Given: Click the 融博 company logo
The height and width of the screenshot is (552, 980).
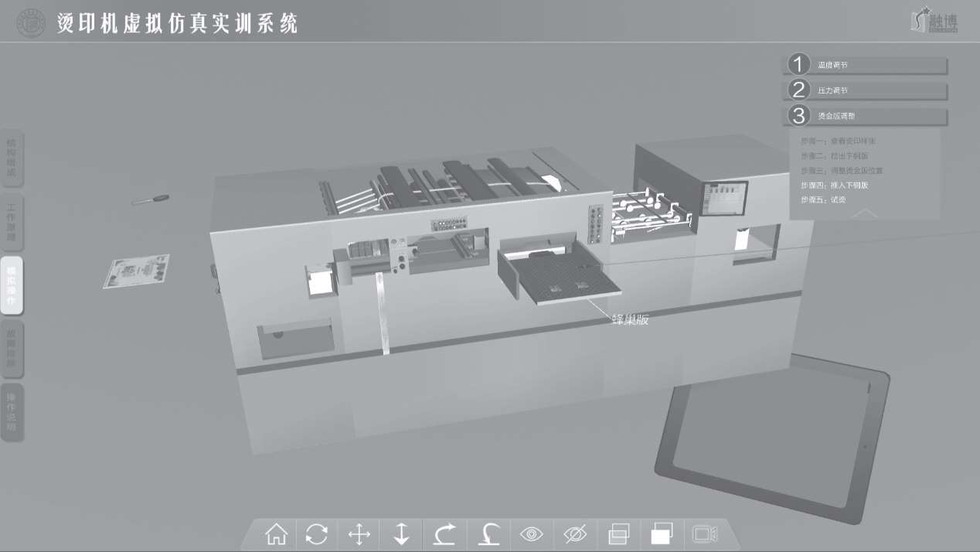Looking at the screenshot, I should [x=935, y=21].
